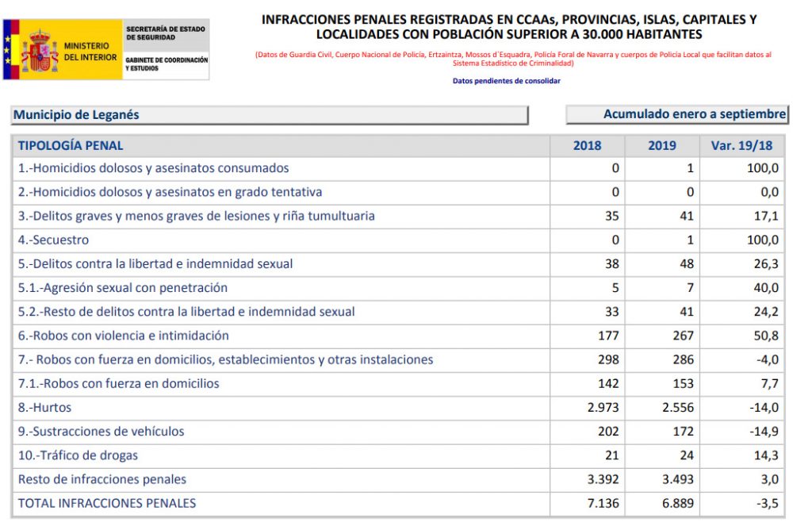
Task: Click the Ministerio del Interior logo text
Action: 90,52
